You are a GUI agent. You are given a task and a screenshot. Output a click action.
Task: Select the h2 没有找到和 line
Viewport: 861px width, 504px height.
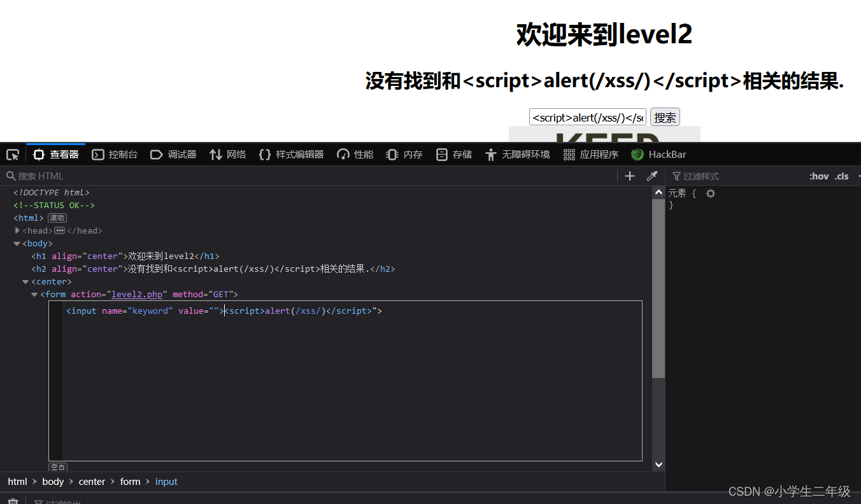[213, 269]
